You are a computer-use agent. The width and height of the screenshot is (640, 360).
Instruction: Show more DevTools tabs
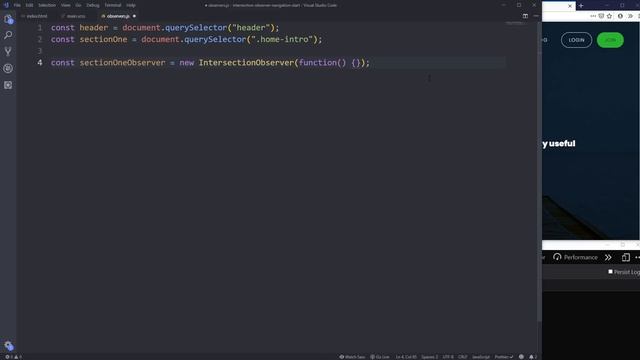pos(608,257)
